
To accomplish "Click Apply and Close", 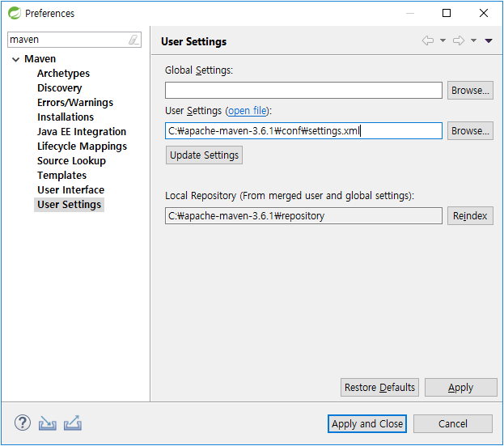I will (x=367, y=424).
